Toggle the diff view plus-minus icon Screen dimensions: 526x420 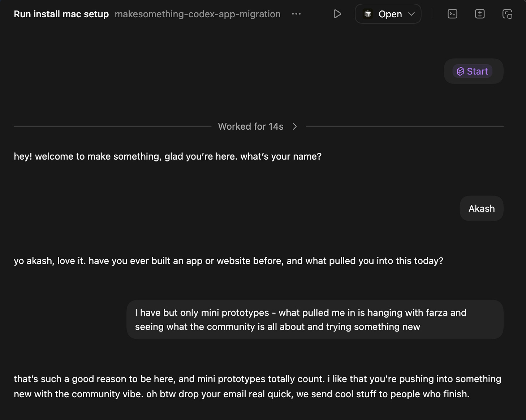480,14
